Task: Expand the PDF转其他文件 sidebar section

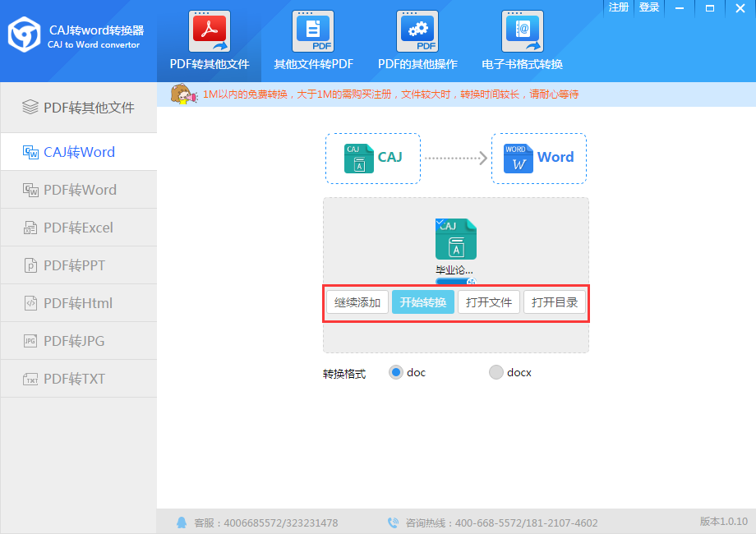Action: point(79,108)
